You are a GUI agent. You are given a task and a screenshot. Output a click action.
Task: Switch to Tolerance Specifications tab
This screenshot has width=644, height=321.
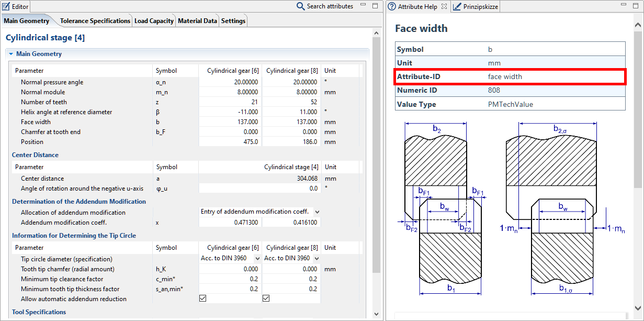pyautogui.click(x=95, y=21)
